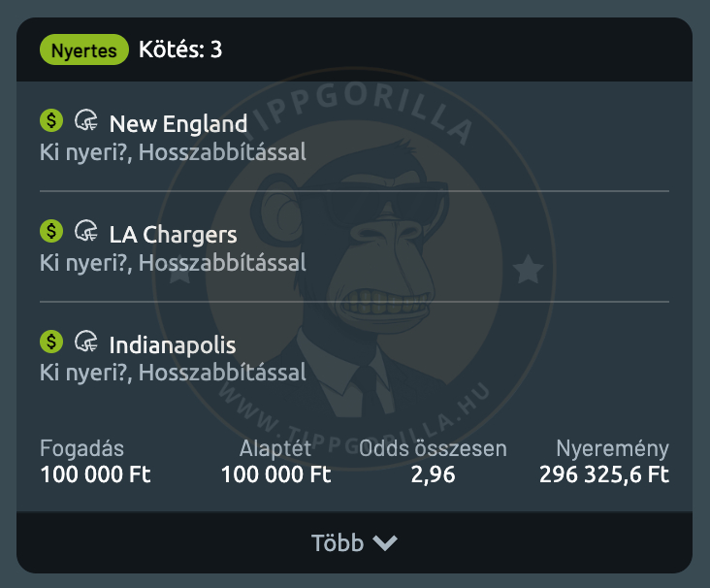Open the New England selection
Image resolution: width=710 pixels, height=588 pixels.
[178, 124]
